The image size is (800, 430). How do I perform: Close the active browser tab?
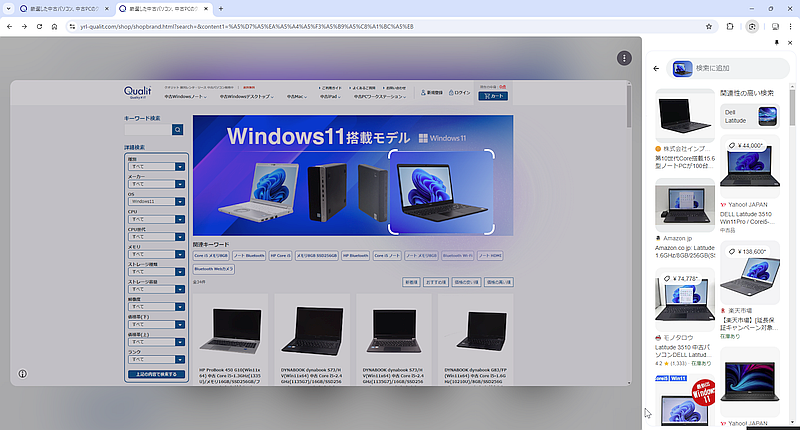click(206, 9)
